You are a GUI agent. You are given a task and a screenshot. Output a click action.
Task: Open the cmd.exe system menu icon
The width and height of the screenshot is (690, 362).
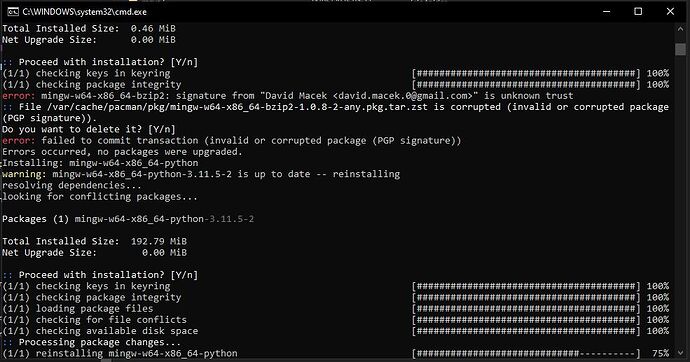point(12,12)
